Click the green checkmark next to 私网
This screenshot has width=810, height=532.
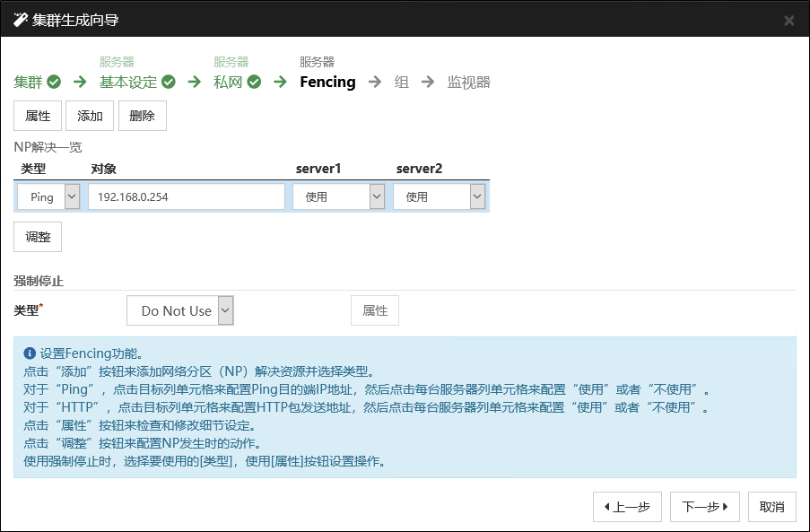(255, 83)
